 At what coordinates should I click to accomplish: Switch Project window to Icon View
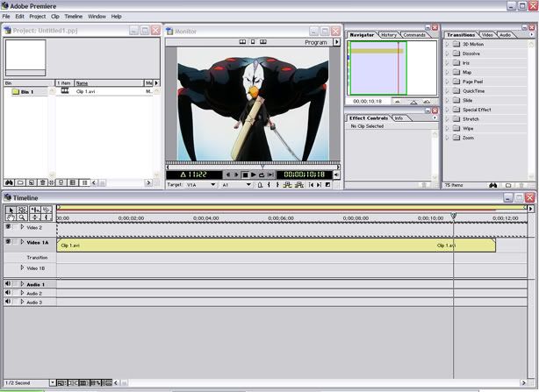tap(61, 182)
